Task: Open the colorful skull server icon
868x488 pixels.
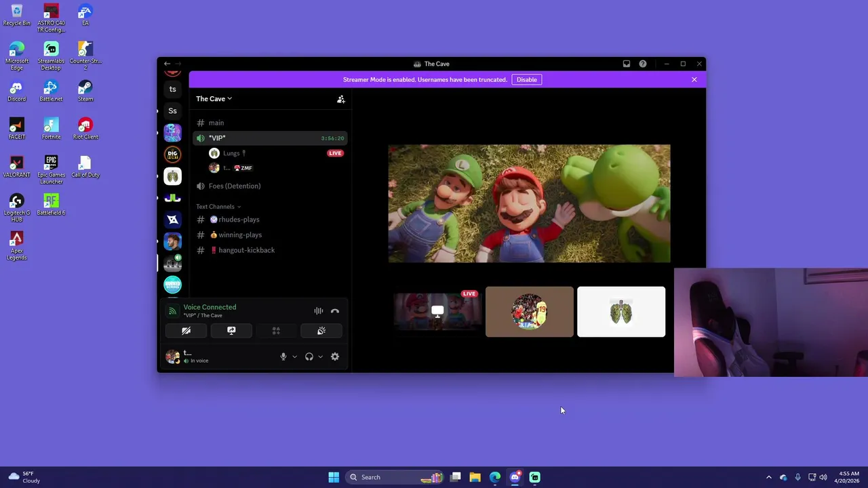Action: click(172, 132)
